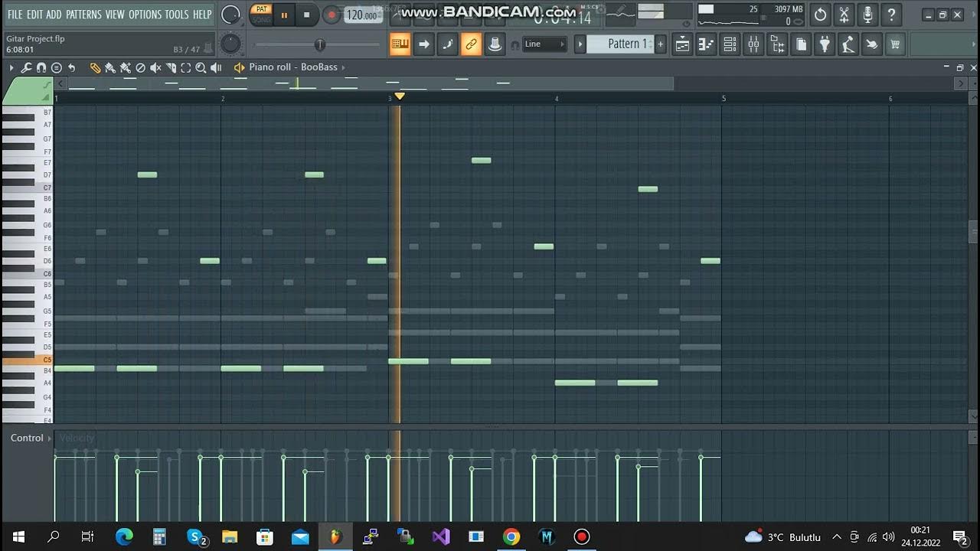Open the OPTIONS menu
Image resolution: width=980 pixels, height=551 pixels.
145,15
